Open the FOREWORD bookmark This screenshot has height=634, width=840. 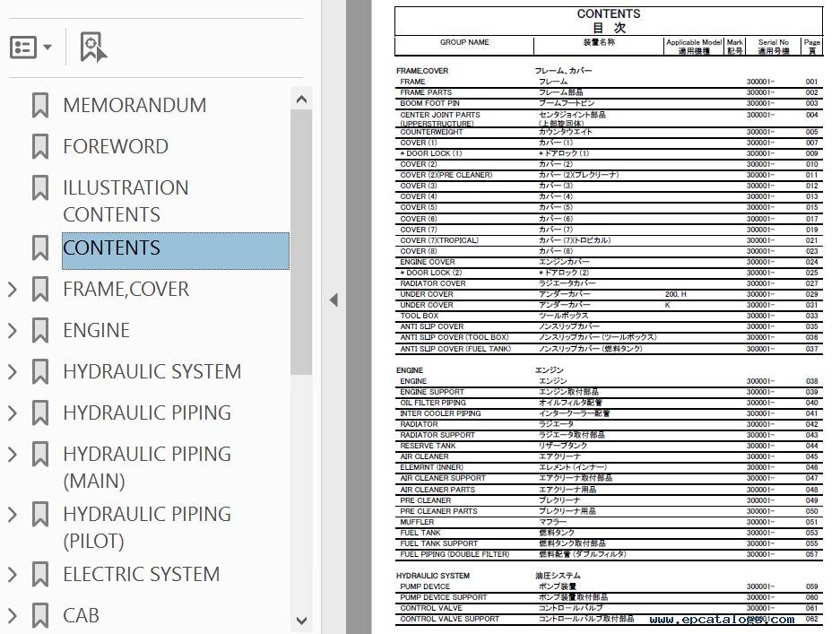click(116, 146)
